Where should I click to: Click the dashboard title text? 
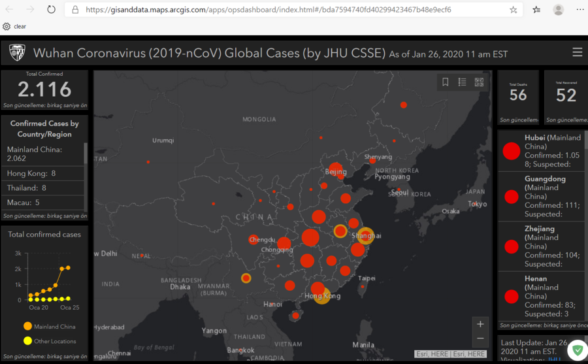[x=209, y=53]
